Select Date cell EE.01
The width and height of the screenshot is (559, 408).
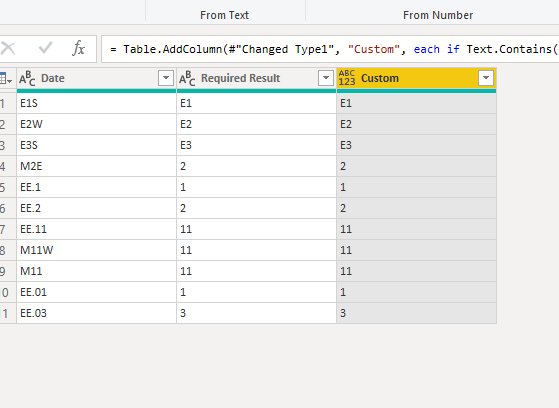[96, 292]
